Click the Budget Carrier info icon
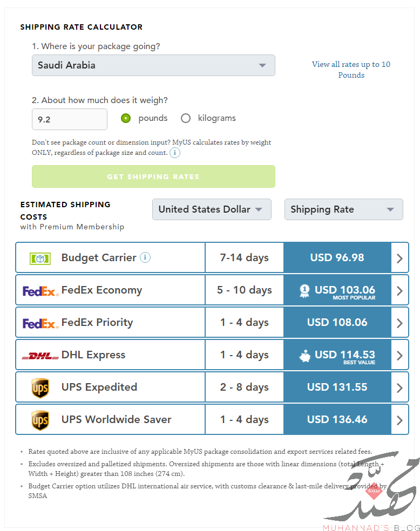Screen dimensions: 420x531 tap(145, 257)
